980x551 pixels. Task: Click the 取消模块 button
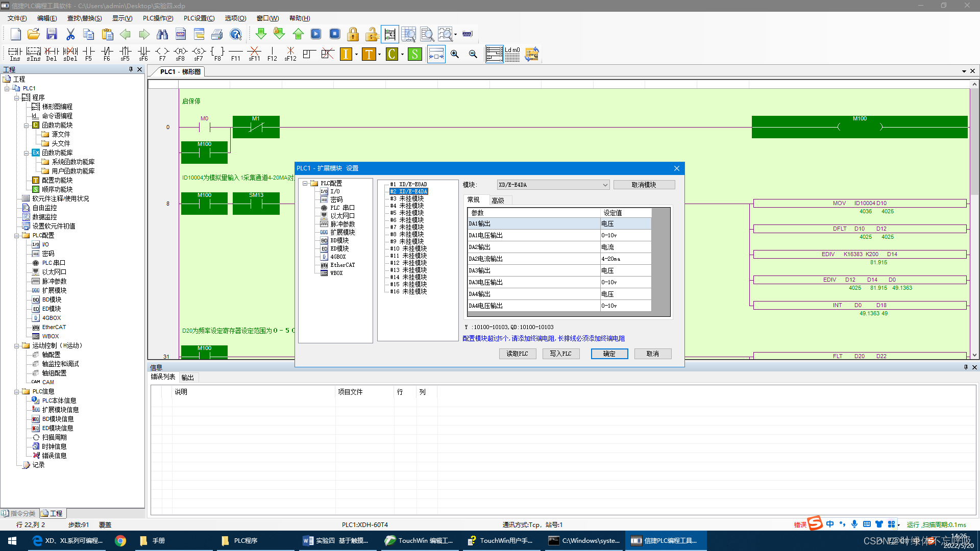coord(644,185)
